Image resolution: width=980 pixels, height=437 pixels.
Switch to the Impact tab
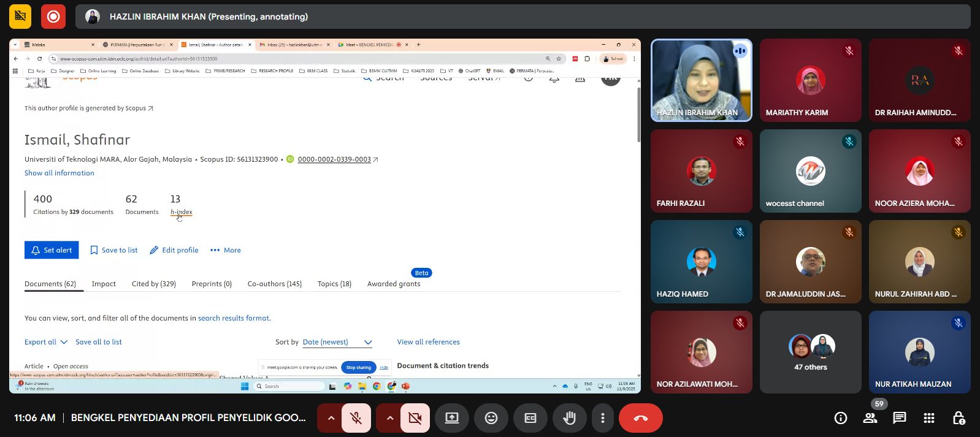104,284
